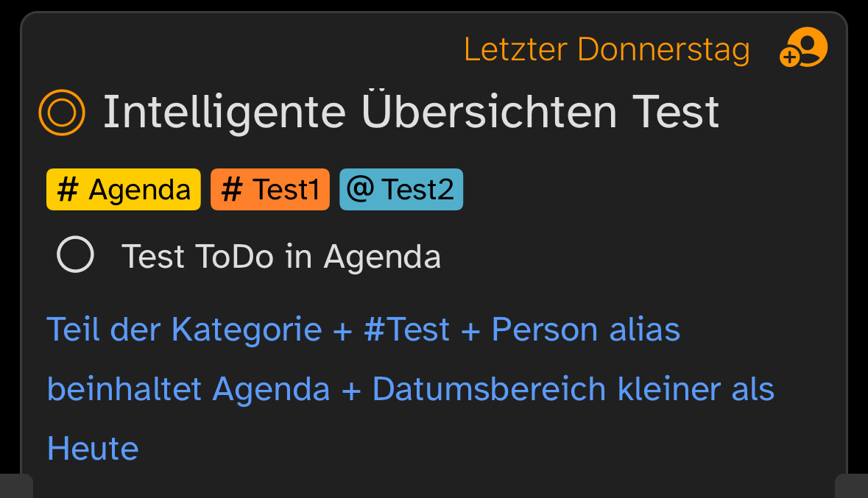Click the Person alias text
Viewport: 868px width, 498px height.
point(586,330)
